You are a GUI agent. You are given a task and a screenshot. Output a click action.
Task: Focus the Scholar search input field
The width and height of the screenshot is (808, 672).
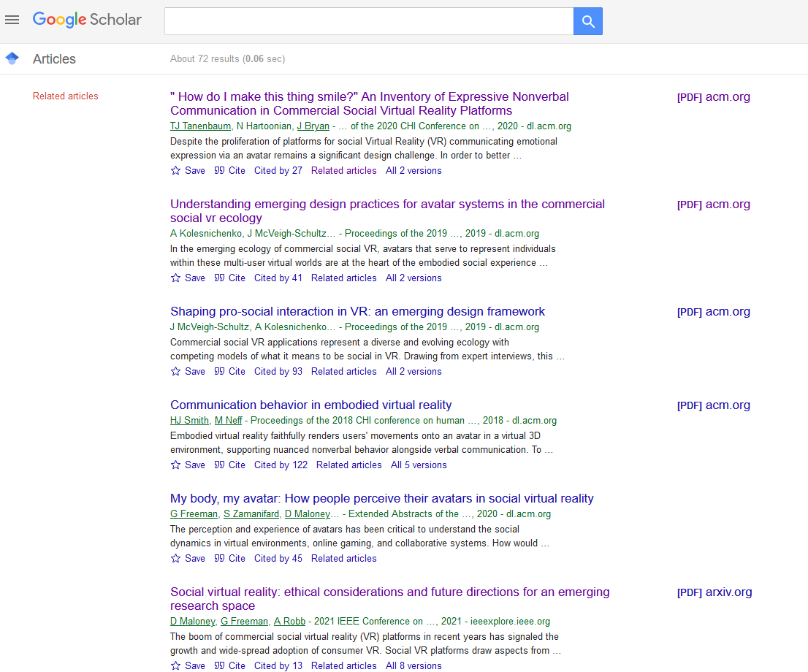(369, 21)
